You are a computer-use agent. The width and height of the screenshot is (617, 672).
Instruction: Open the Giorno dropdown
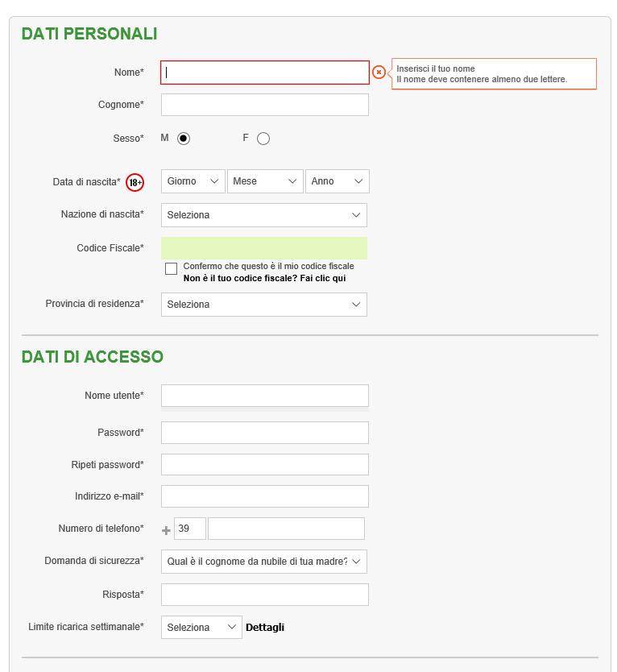(x=193, y=181)
